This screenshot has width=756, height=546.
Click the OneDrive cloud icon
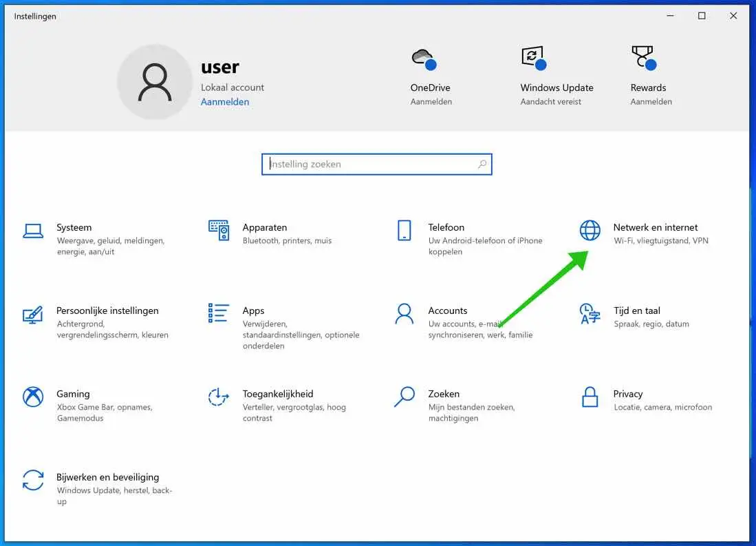[x=424, y=59]
